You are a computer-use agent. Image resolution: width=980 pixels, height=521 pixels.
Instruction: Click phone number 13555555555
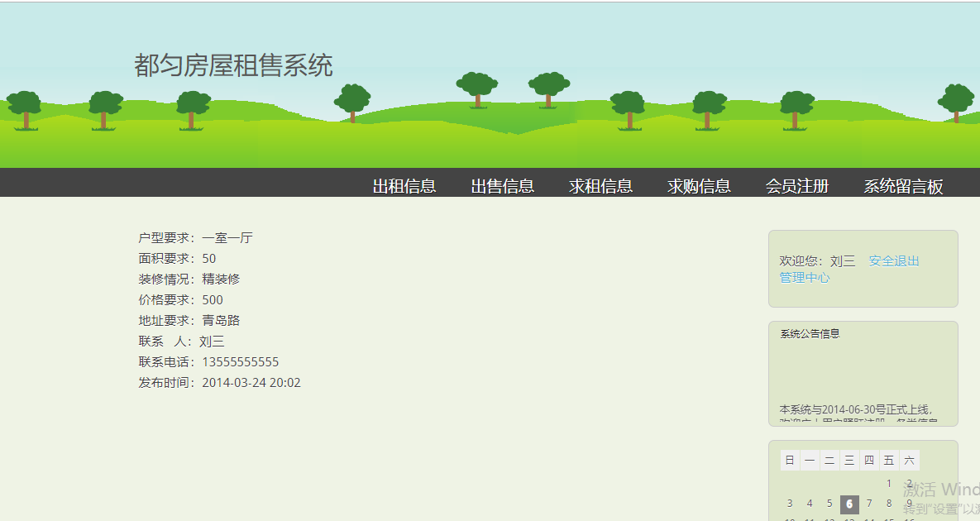point(241,361)
